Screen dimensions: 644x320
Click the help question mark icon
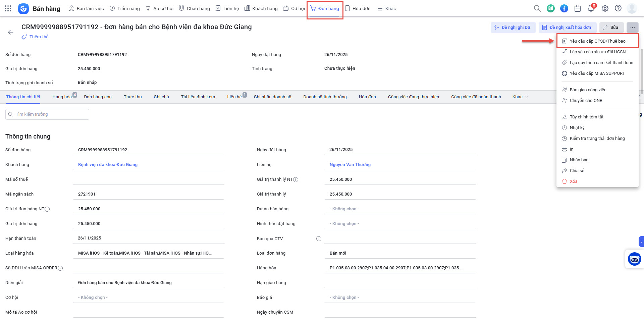[618, 8]
